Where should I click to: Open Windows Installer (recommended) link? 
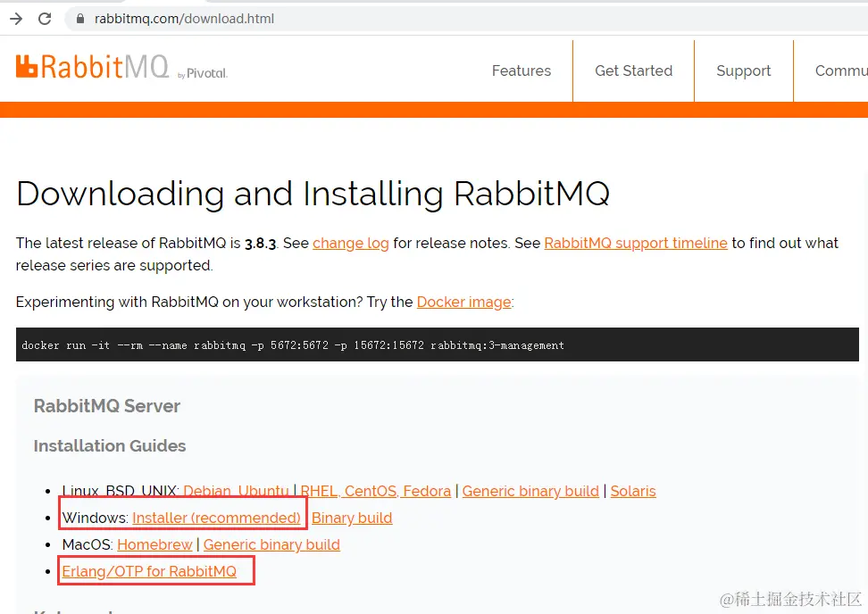click(216, 518)
